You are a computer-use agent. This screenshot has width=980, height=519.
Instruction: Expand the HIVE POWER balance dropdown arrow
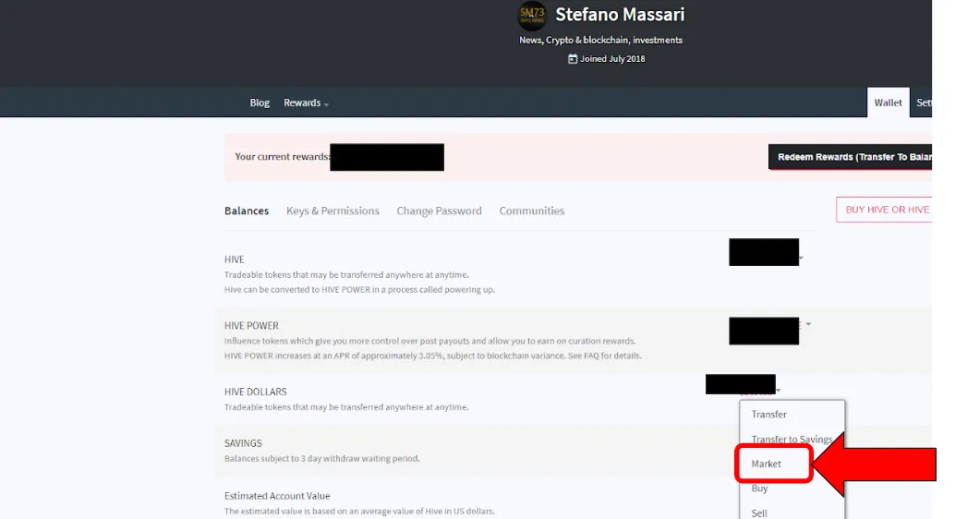(x=808, y=324)
